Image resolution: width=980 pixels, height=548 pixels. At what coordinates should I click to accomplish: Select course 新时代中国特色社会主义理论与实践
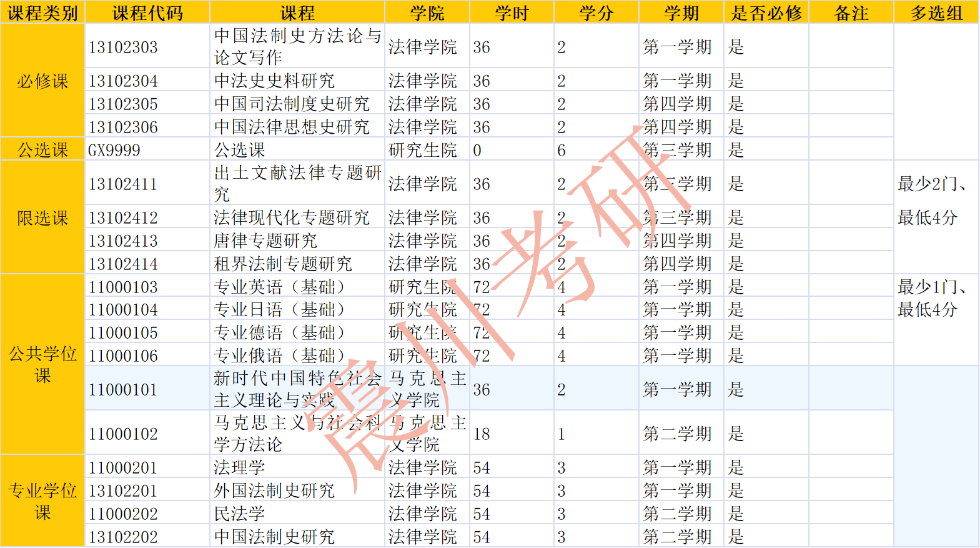pyautogui.click(x=297, y=389)
